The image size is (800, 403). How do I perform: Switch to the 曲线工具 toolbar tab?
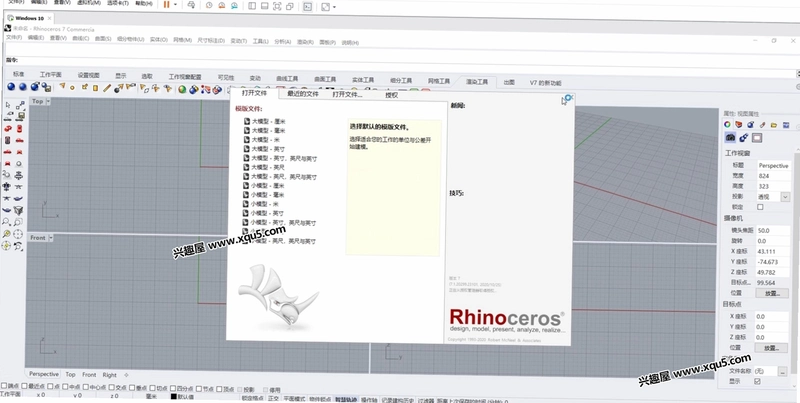(287, 79)
